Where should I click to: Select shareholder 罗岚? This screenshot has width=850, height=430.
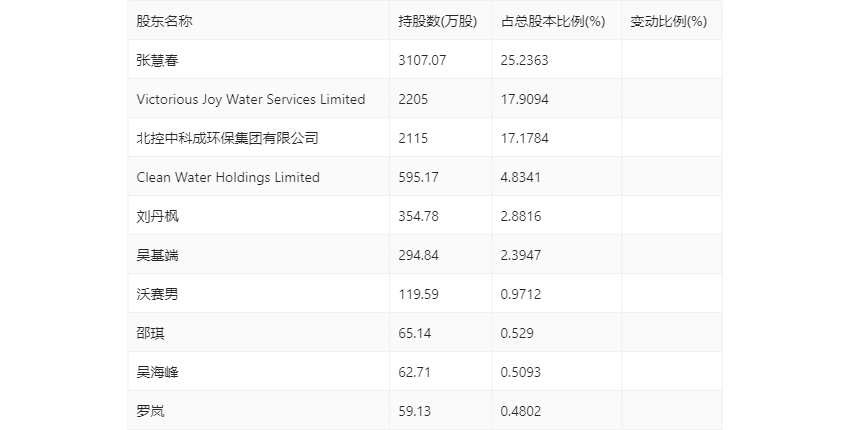click(150, 411)
